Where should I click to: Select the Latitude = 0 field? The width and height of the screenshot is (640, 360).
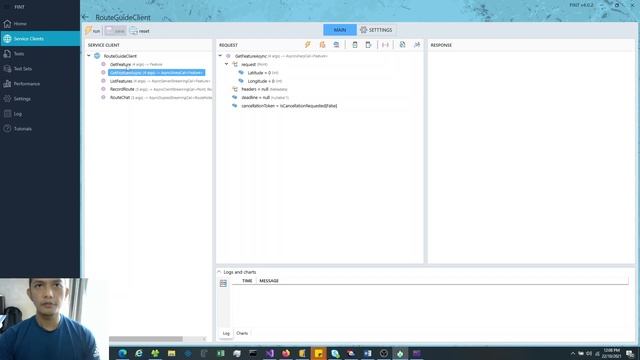click(x=263, y=73)
